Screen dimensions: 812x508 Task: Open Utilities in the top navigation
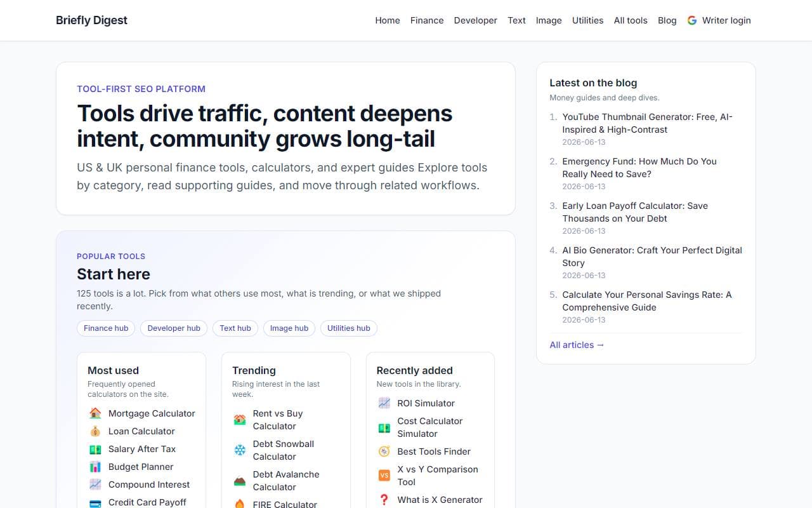(588, 20)
